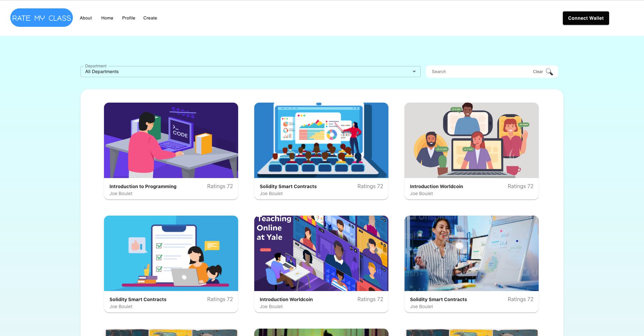Open Introduction to Programming card image
Screen dimensions: 644x336
click(x=171, y=140)
